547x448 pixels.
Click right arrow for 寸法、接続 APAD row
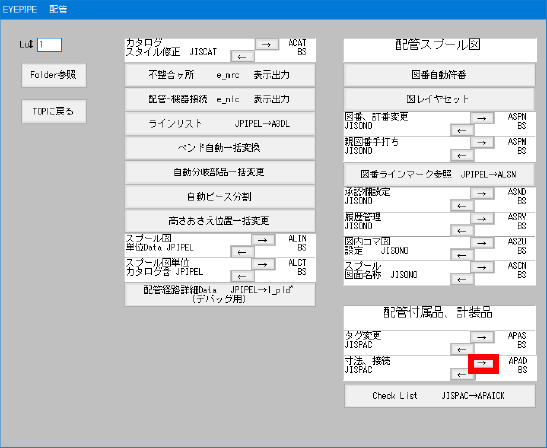point(483,363)
